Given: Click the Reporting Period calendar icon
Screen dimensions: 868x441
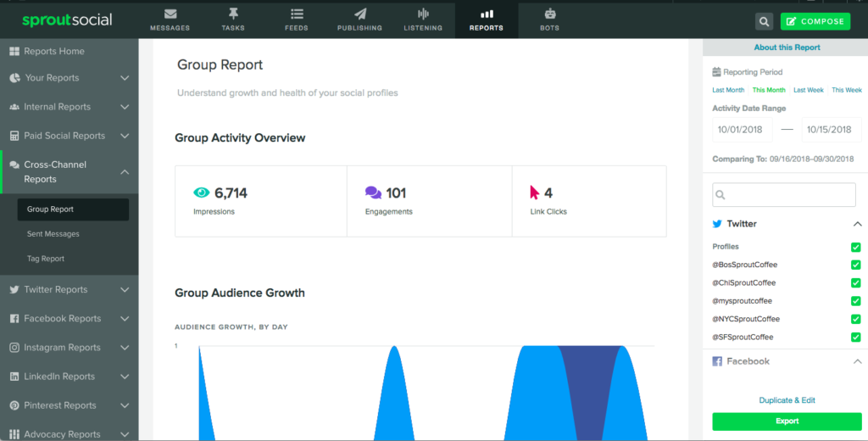Looking at the screenshot, I should coord(716,71).
